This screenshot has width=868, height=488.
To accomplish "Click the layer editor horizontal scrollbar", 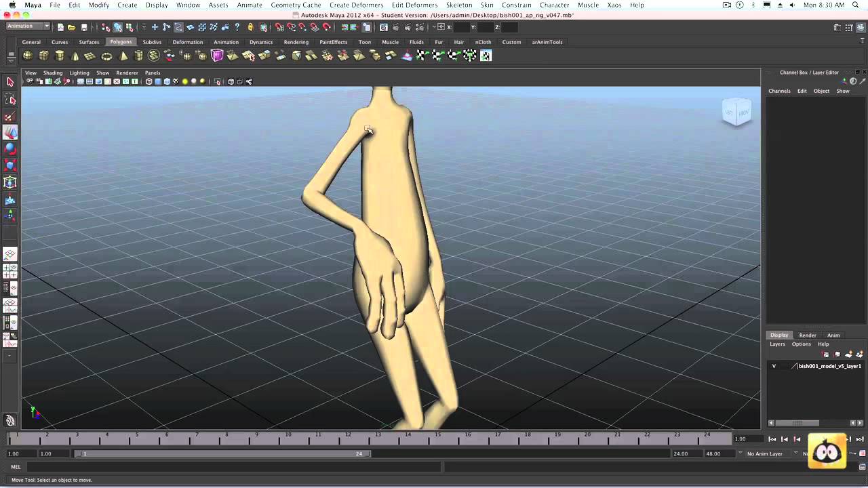I will click(797, 423).
